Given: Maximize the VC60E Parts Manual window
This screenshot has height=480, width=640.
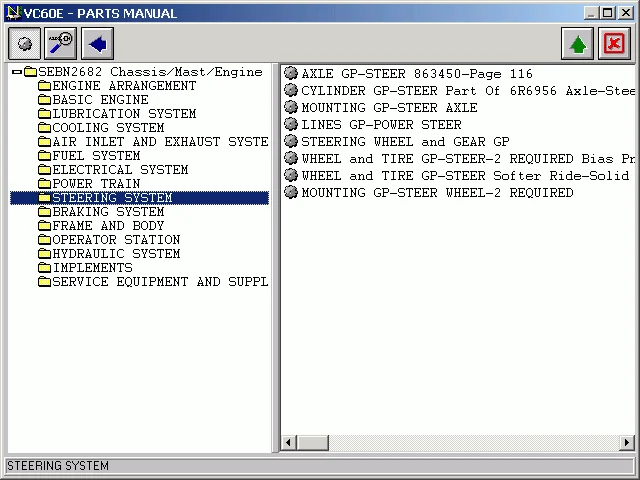Looking at the screenshot, I should (608, 13).
